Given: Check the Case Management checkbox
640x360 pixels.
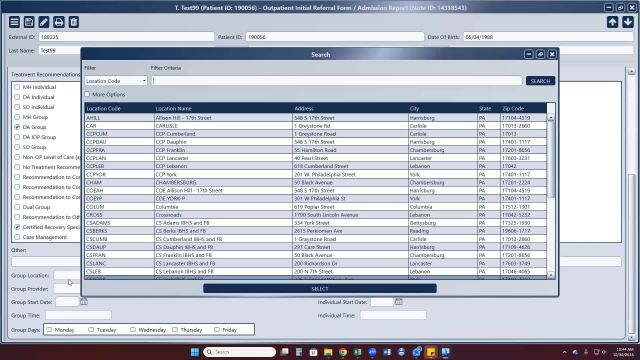Looking at the screenshot, I should click(x=17, y=237).
